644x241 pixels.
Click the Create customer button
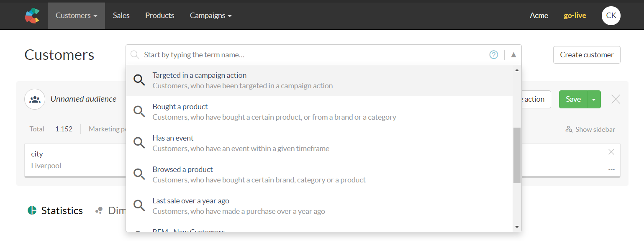tap(587, 55)
